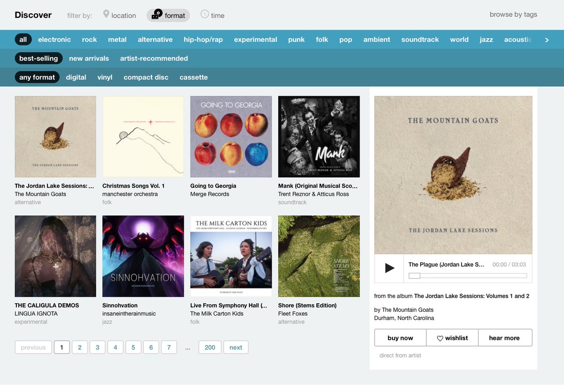Click buy now button
Screen dimensions: 564x392
(400, 338)
